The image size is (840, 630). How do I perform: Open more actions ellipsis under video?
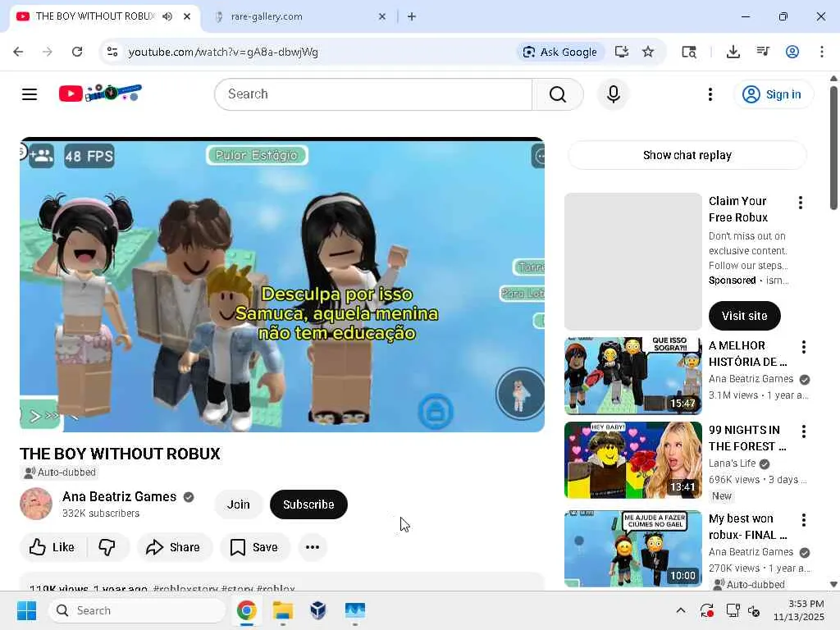click(313, 547)
